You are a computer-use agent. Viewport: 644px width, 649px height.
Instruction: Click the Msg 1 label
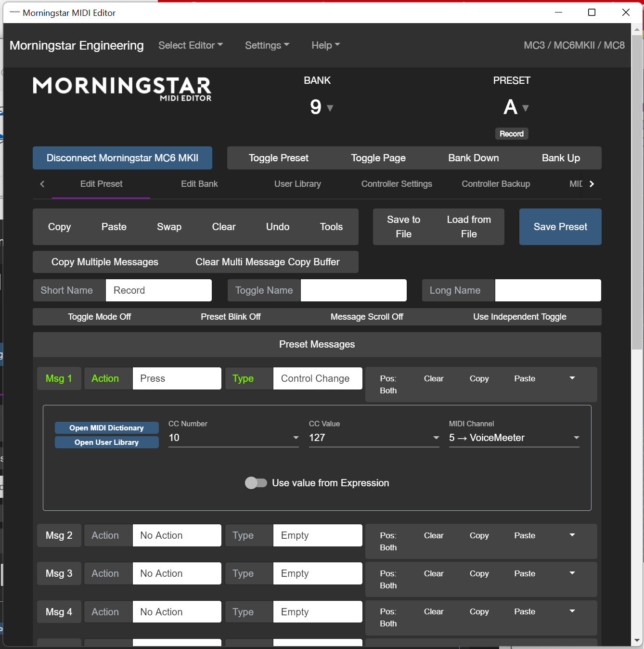tap(59, 378)
